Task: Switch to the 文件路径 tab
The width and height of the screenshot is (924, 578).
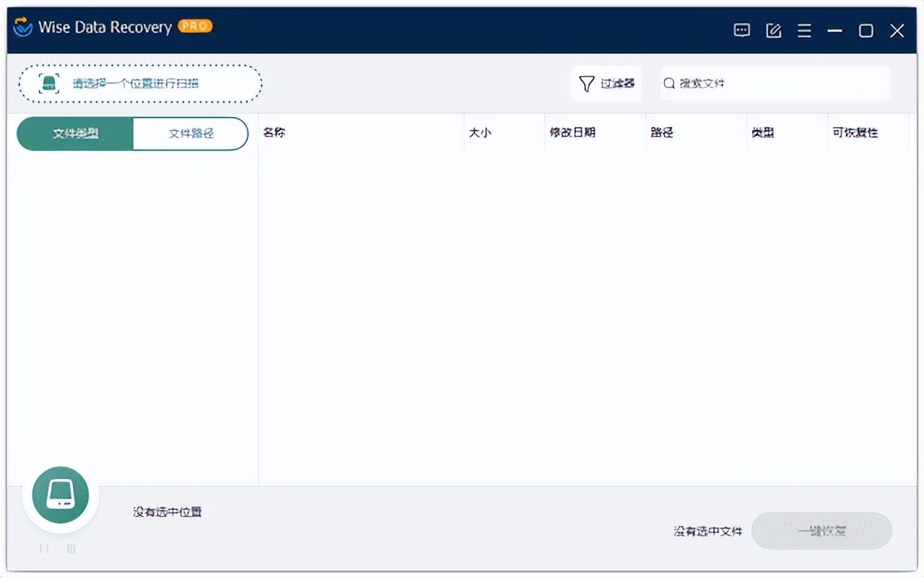Action: pyautogui.click(x=191, y=134)
